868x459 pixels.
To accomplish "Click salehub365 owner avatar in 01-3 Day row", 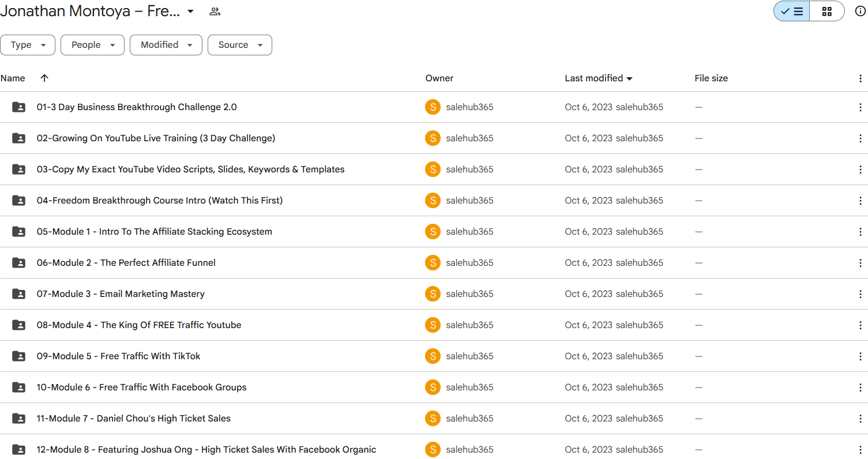I will point(433,107).
